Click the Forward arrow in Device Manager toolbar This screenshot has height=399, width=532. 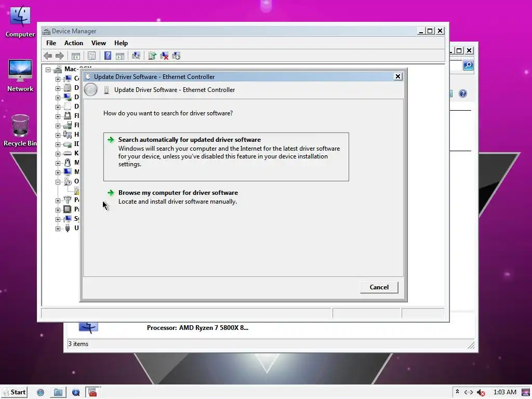coord(60,56)
